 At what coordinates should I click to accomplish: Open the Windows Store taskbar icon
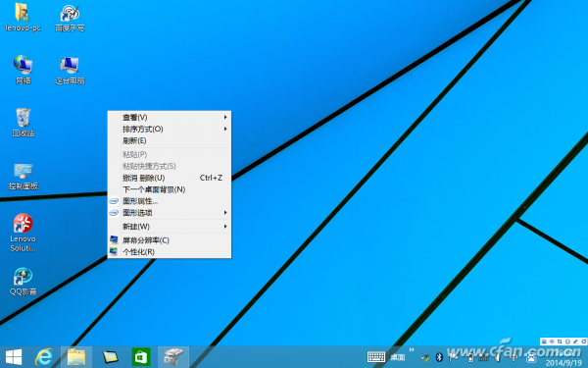pyautogui.click(x=141, y=357)
